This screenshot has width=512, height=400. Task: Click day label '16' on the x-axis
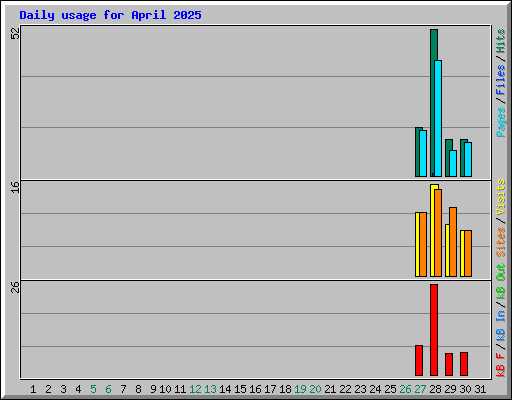tap(255, 389)
